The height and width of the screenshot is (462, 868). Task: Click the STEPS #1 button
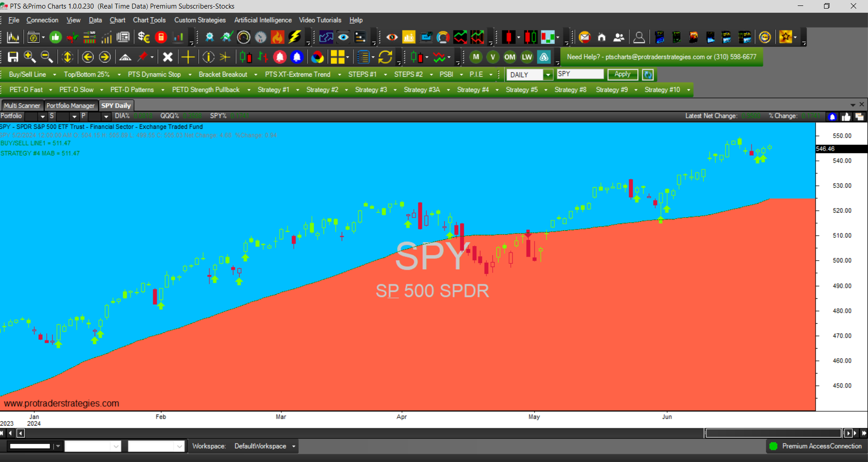point(362,75)
